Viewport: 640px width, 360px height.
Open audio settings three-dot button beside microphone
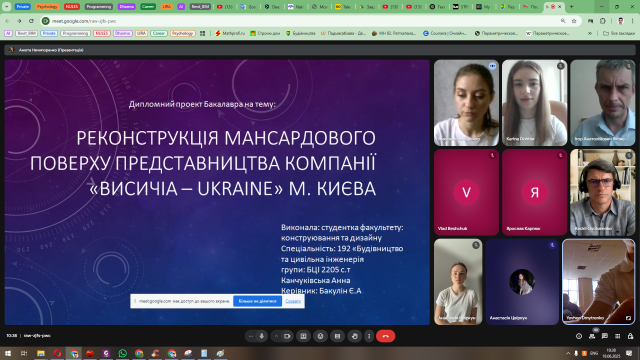(x=251, y=336)
